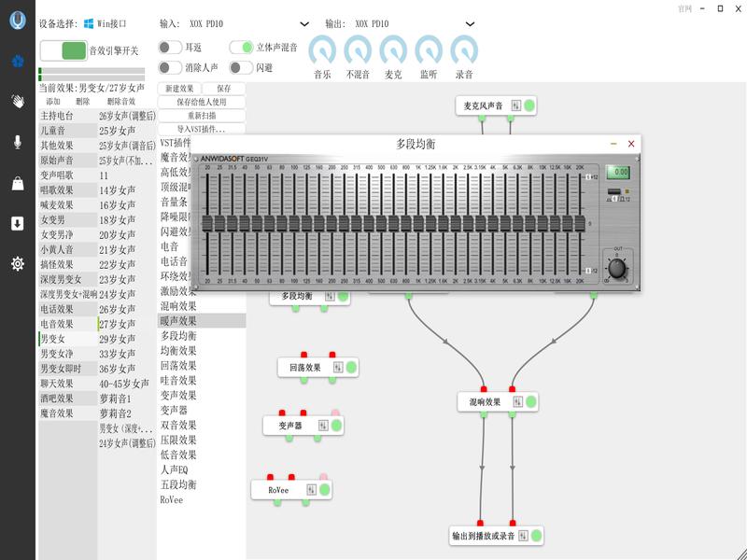Click the 音乐 volume knob

pyautogui.click(x=322, y=50)
